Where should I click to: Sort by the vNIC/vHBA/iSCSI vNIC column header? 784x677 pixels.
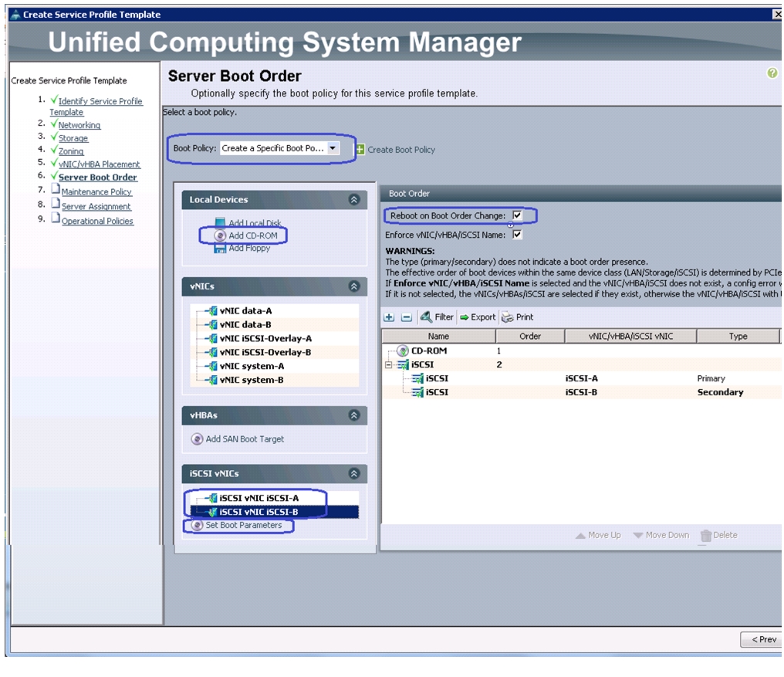tap(630, 337)
